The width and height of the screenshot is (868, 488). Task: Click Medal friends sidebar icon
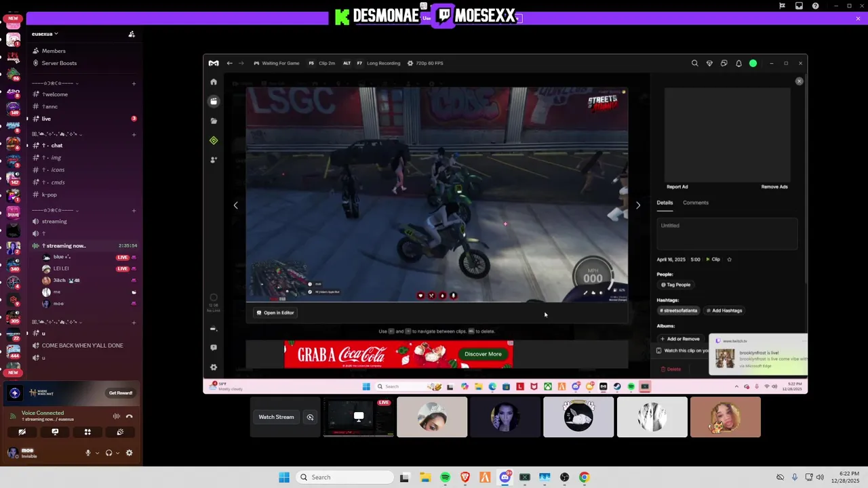(x=214, y=160)
